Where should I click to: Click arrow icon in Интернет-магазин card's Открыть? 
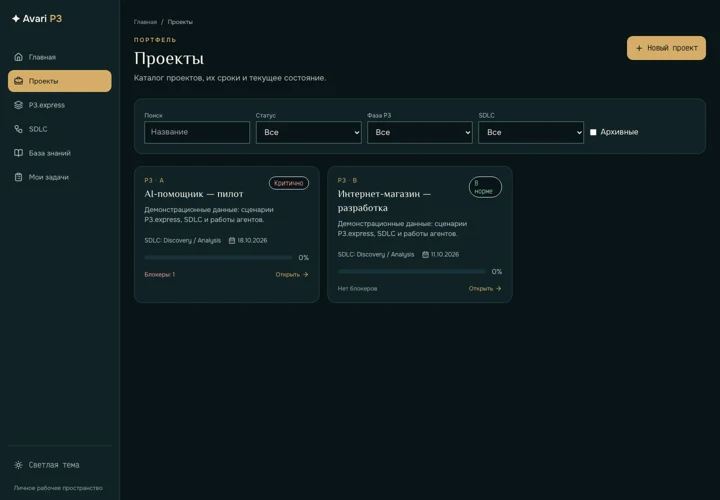coord(499,288)
